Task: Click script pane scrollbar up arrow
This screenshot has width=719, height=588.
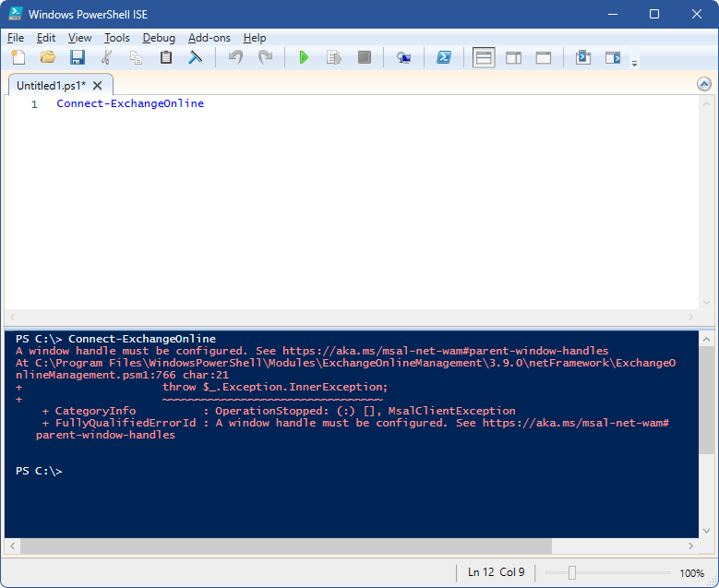Action: [706, 103]
